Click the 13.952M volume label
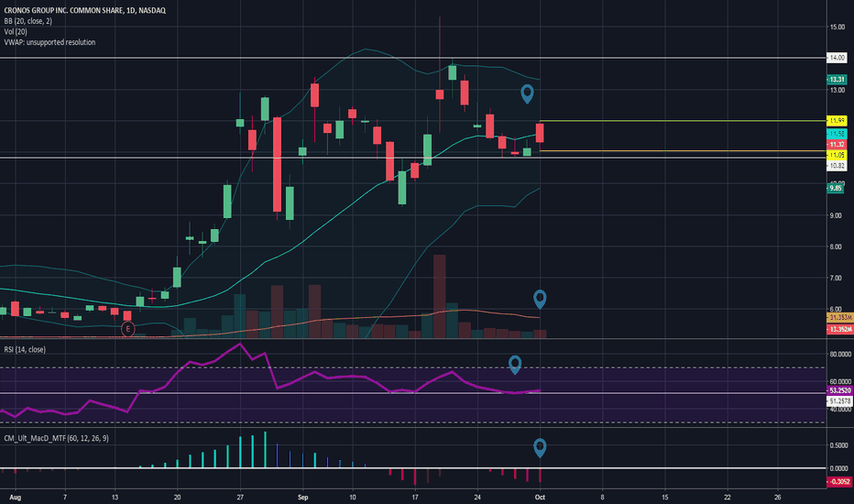Image resolution: width=854 pixels, height=504 pixels. point(840,329)
